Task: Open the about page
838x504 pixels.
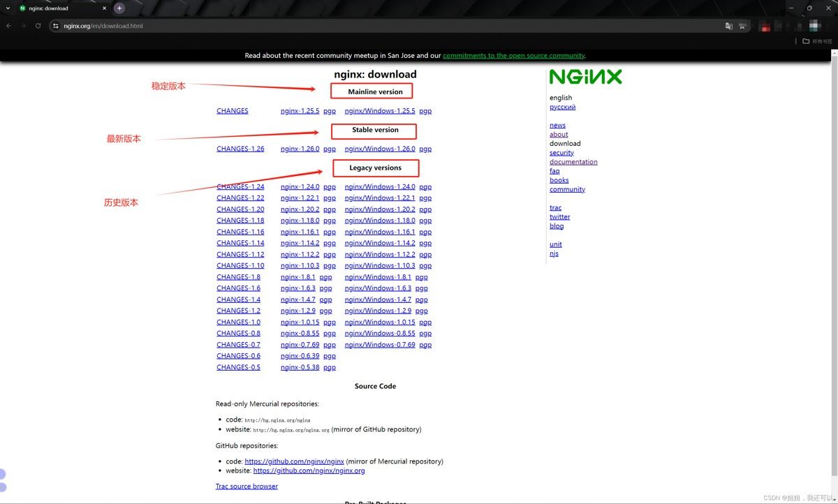Action: (559, 135)
